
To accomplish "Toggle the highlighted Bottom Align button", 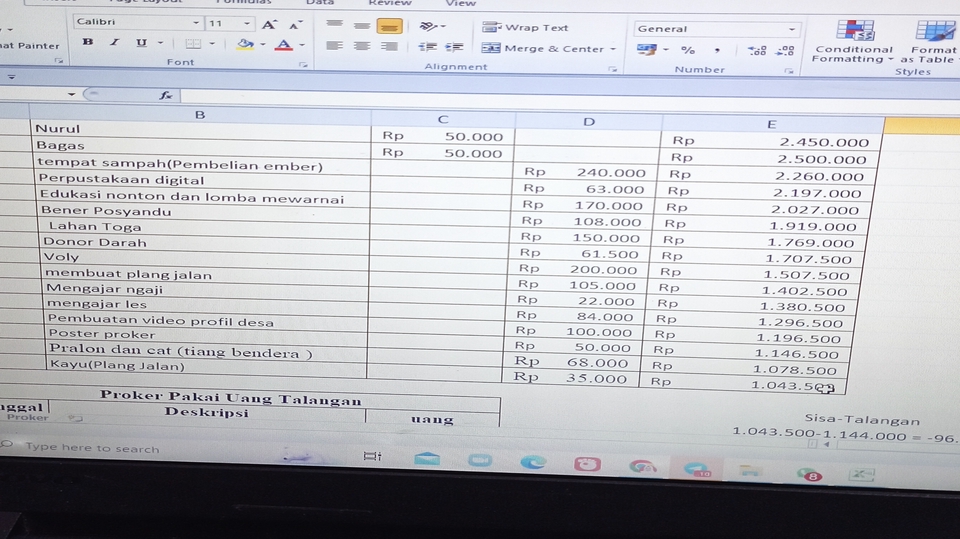I will (389, 26).
